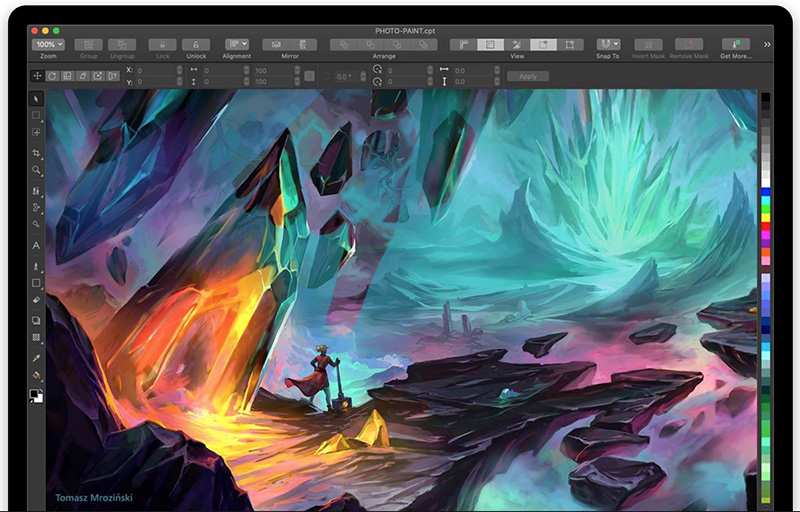Click fourth Arrange order button
The height and width of the screenshot is (512, 800).
424,44
